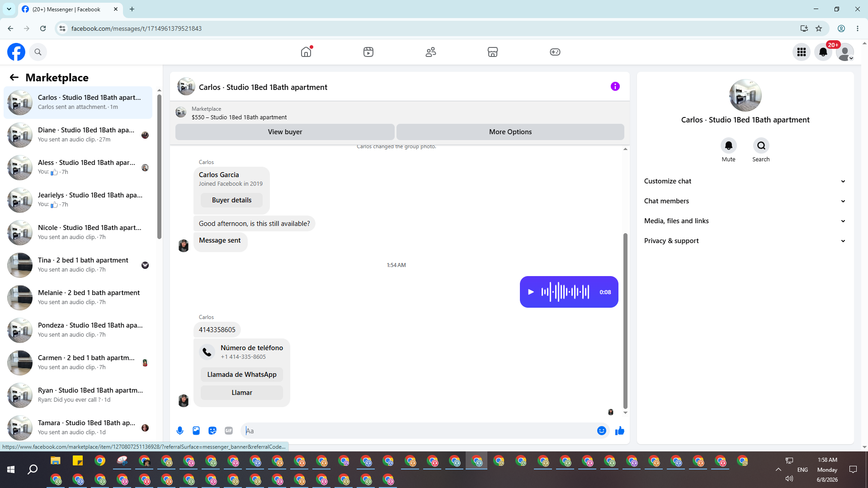Send a thumbs-up like
The width and height of the screenshot is (868, 488).
620,431
